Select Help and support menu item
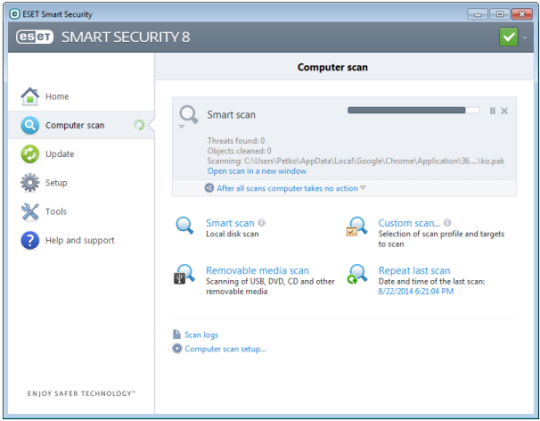Viewport: 540px width, 421px height. tap(81, 240)
